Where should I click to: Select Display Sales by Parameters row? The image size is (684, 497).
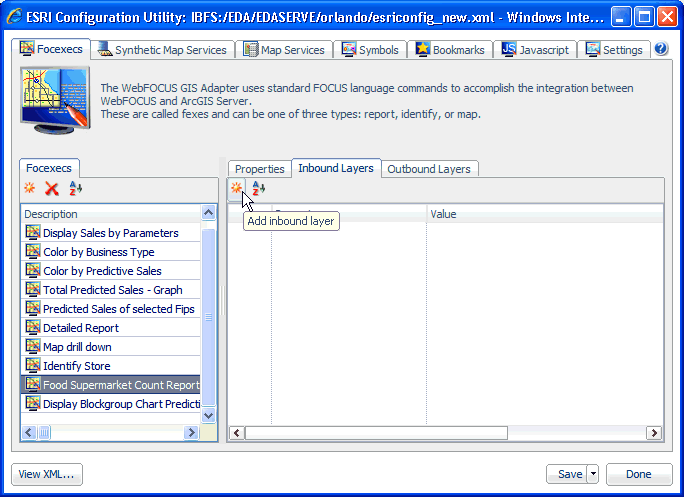point(111,233)
